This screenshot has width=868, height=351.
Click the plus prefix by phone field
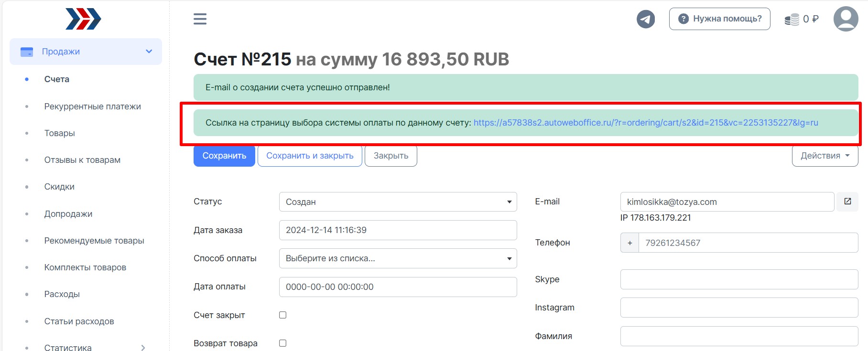(x=629, y=243)
